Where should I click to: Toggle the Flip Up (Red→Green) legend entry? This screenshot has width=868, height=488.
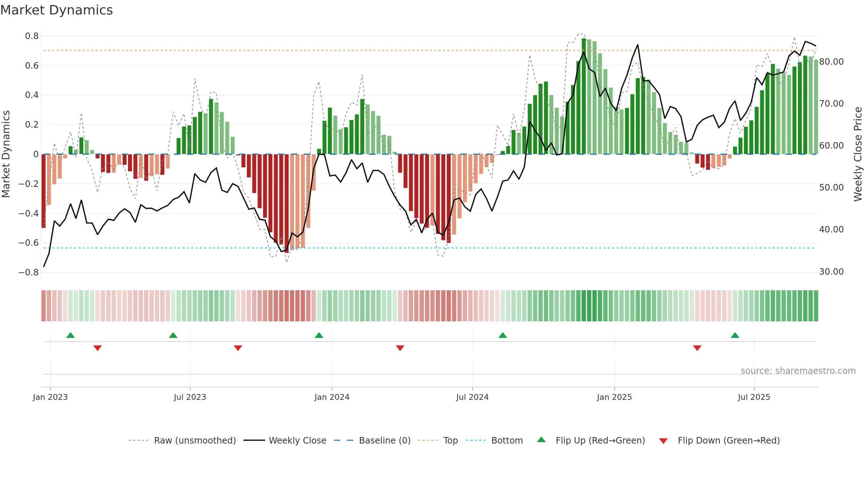pyautogui.click(x=591, y=440)
